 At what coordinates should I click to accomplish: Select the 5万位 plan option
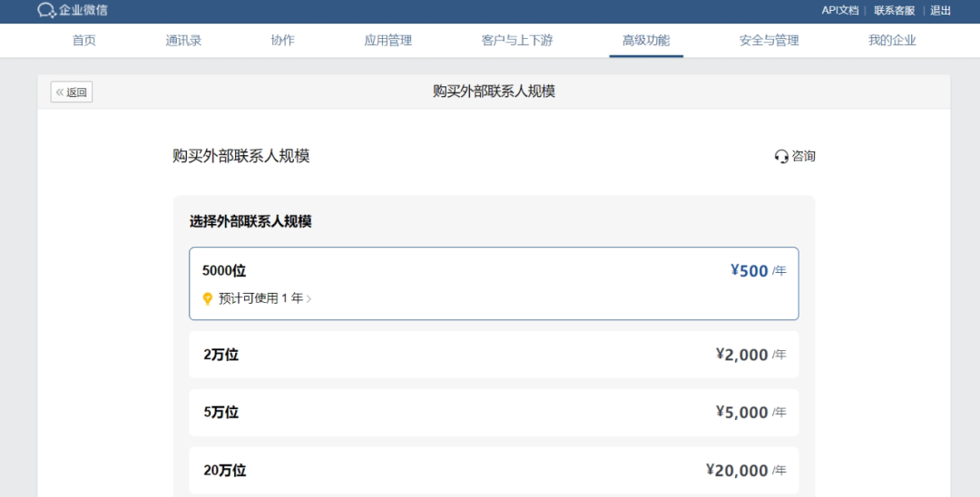(494, 412)
